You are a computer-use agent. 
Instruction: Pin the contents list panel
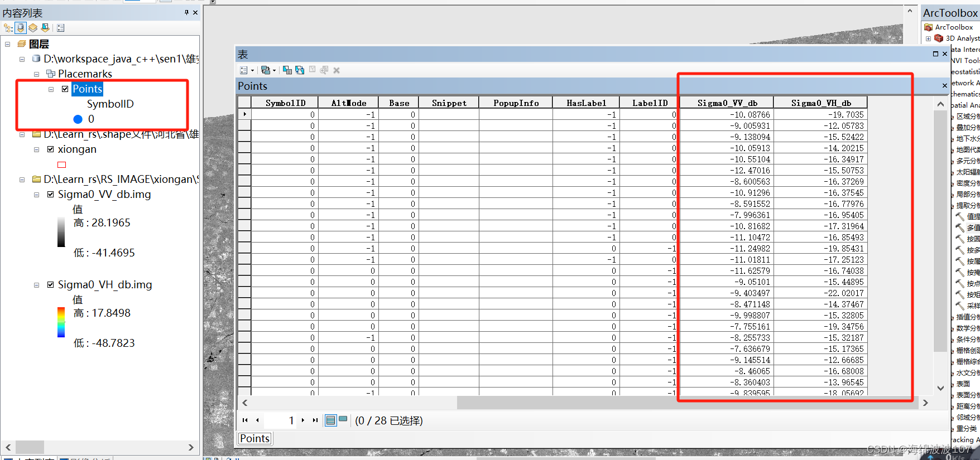(186, 12)
